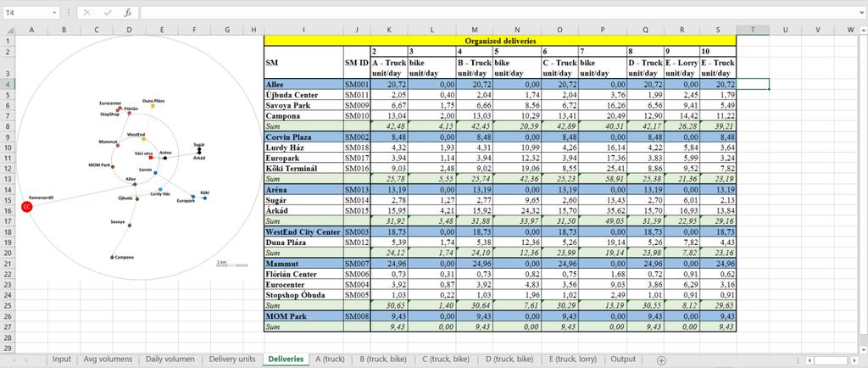Select row header 13

(x=8, y=179)
